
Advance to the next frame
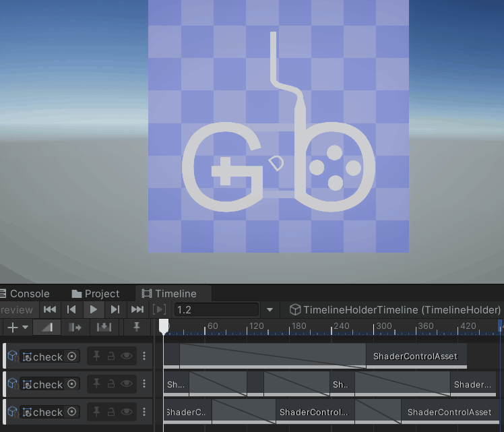tap(115, 309)
